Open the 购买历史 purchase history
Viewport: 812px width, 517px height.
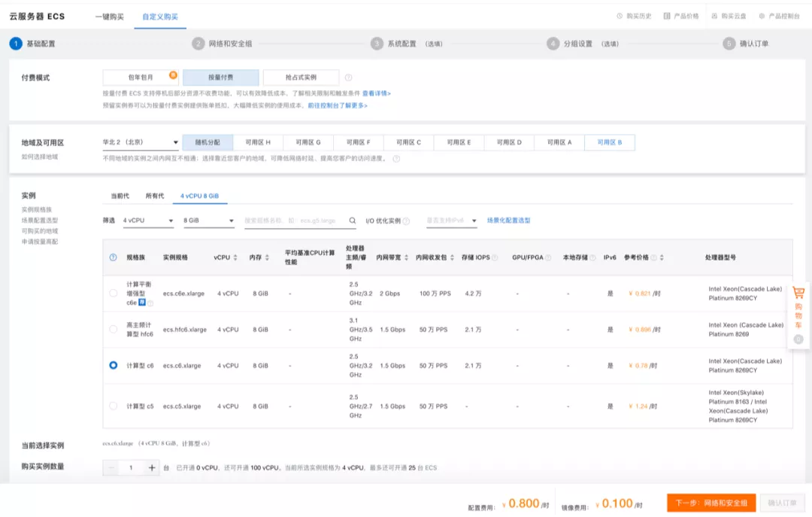pyautogui.click(x=634, y=16)
